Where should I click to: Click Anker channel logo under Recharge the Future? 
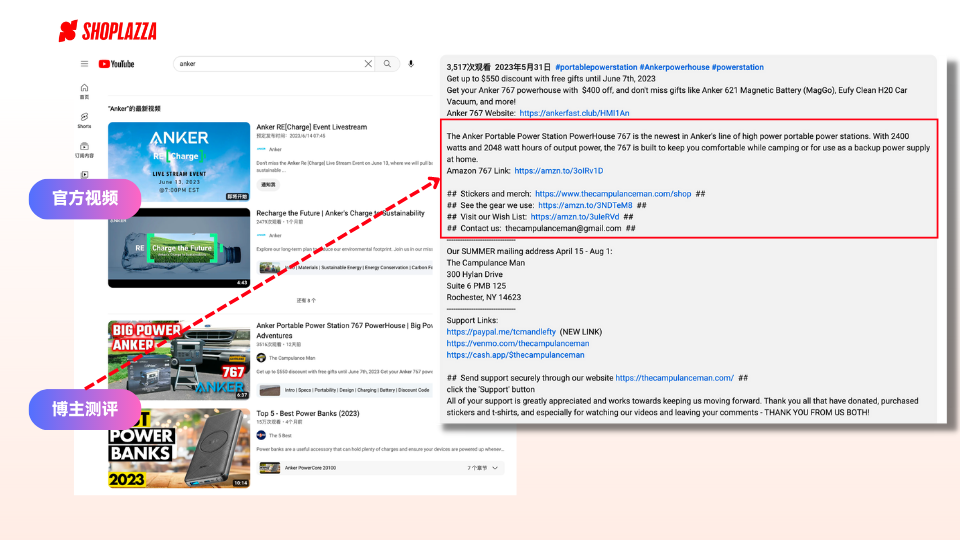[261, 235]
